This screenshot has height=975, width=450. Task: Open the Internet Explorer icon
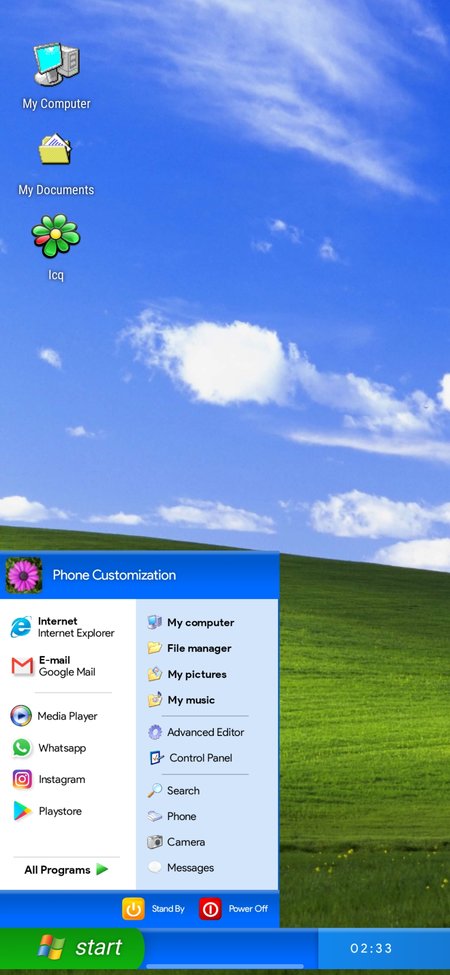21,627
